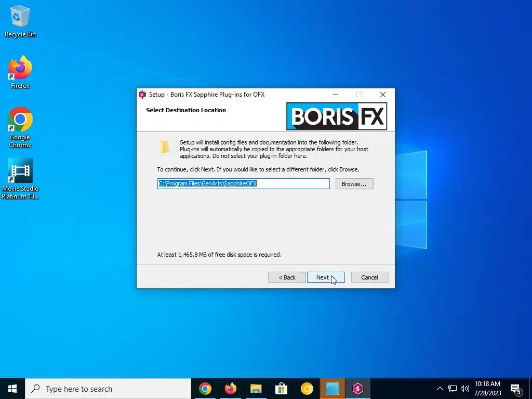Select Movie Studio Platinum 13 desktop shortcut
The height and width of the screenshot is (399, 532).
pyautogui.click(x=20, y=179)
